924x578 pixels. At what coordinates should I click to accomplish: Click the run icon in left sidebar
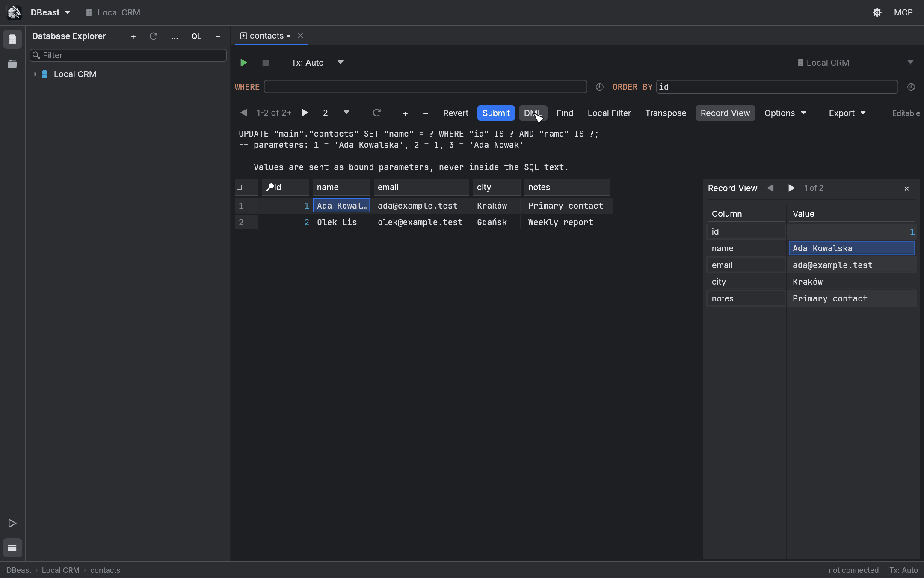pos(12,523)
